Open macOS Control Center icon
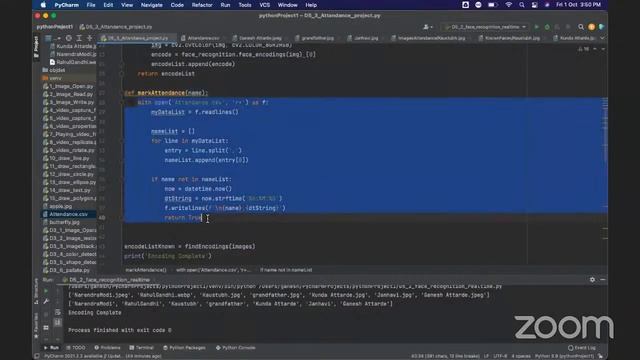Image resolution: width=640 pixels, height=360 pixels. click(x=534, y=5)
